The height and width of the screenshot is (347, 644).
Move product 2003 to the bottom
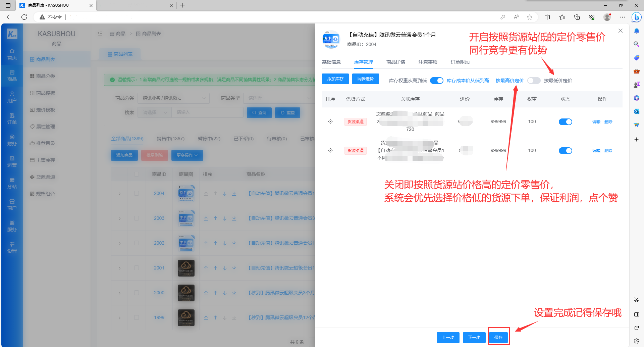pyautogui.click(x=234, y=218)
